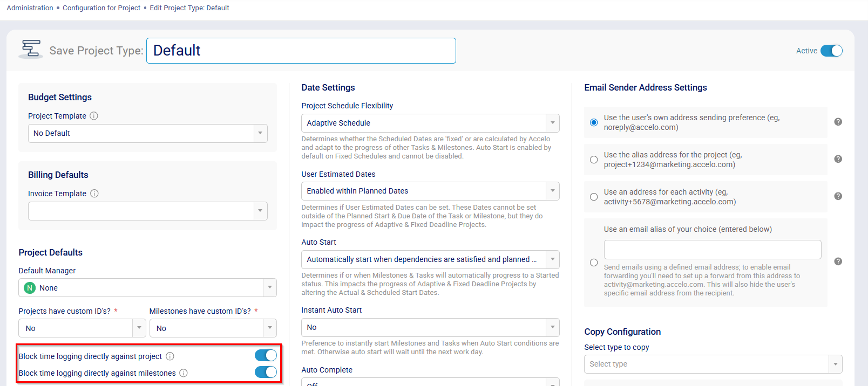
Task: Click the custom email alias text field
Action: (x=712, y=250)
